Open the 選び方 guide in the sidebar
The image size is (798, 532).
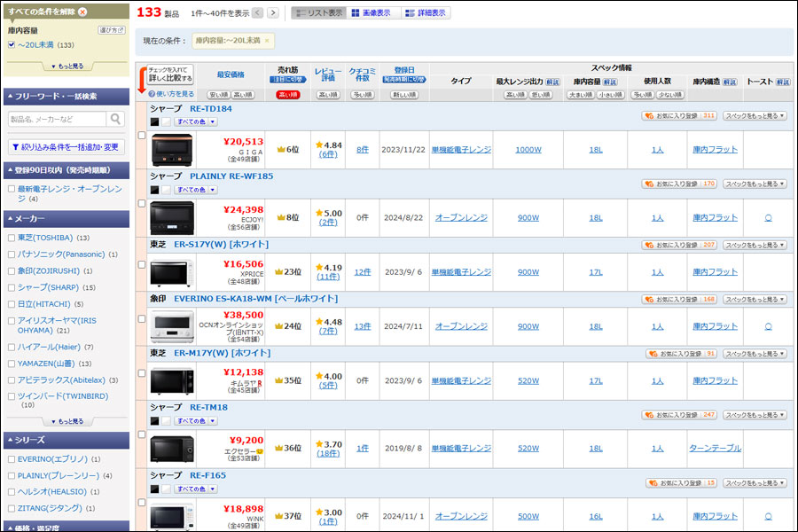pos(112,30)
